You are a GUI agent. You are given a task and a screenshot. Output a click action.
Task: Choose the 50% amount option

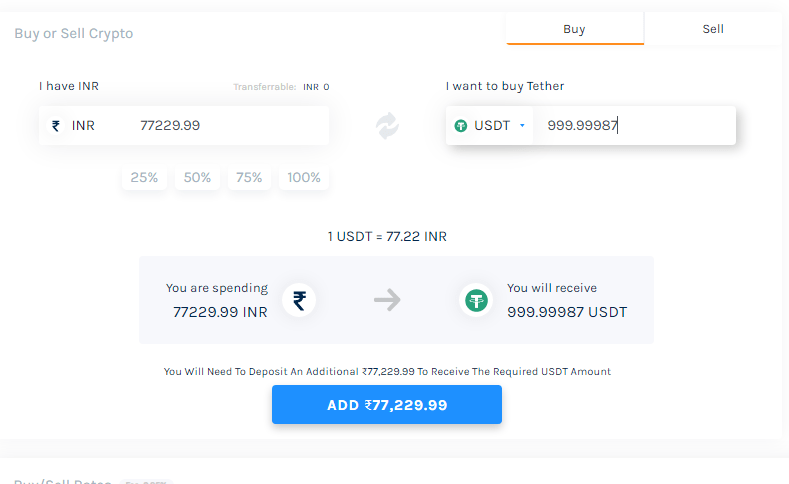coord(197,178)
